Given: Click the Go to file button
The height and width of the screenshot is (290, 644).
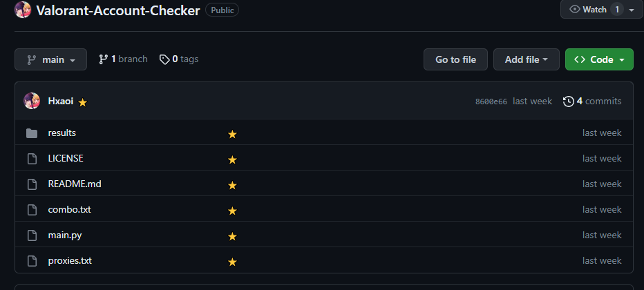Looking at the screenshot, I should (455, 59).
